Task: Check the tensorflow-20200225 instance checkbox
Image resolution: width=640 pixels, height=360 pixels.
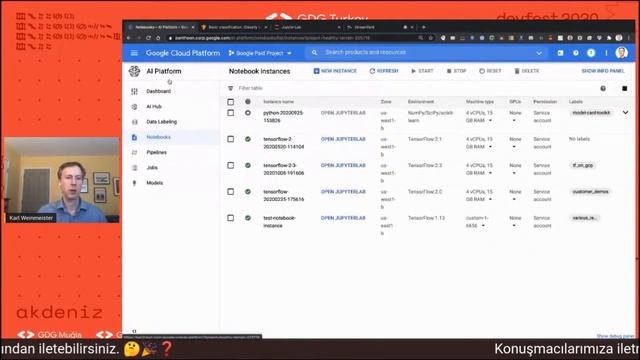Action: click(231, 191)
